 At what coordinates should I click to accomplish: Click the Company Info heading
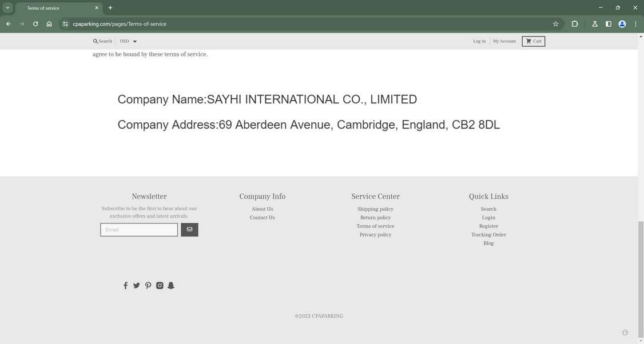coord(262,196)
